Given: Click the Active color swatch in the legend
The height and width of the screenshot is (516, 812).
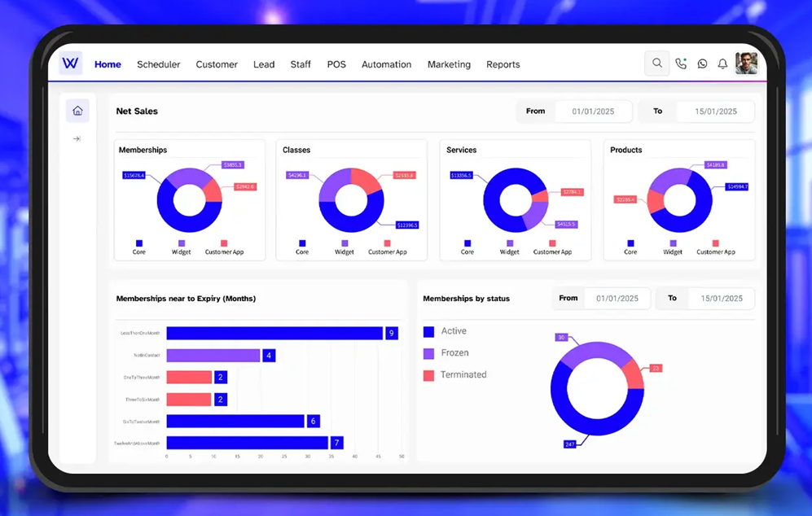Looking at the screenshot, I should 431,331.
